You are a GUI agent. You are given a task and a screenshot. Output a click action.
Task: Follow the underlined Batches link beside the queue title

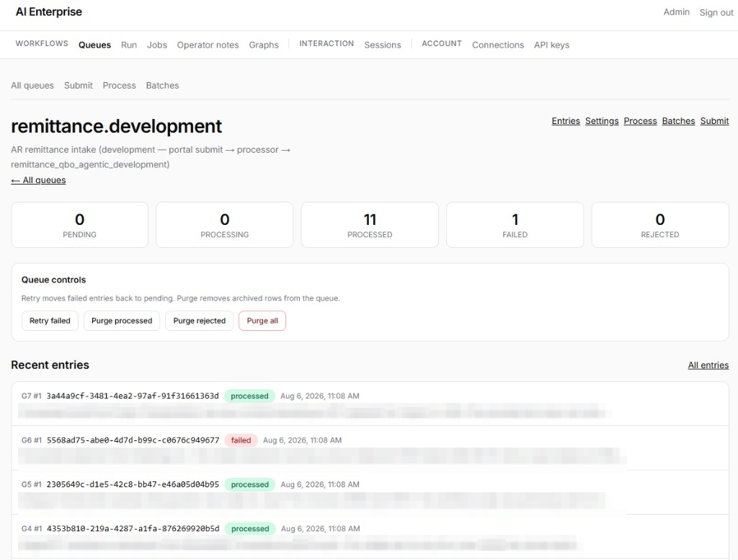point(678,121)
